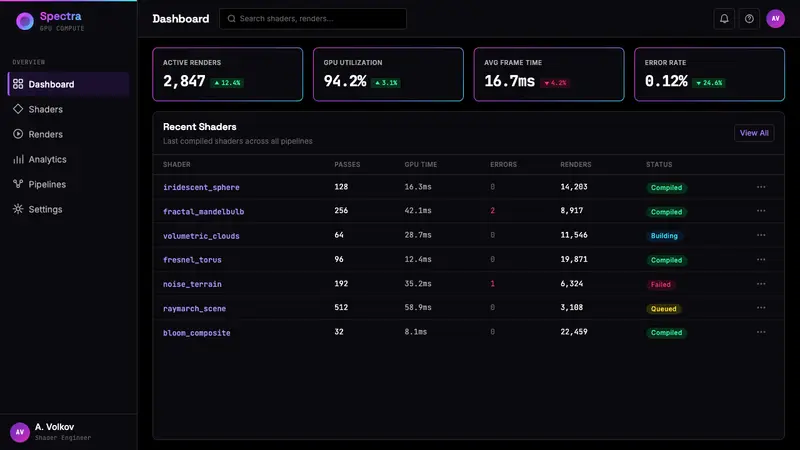
Task: Open notifications bell icon
Action: coord(724,19)
